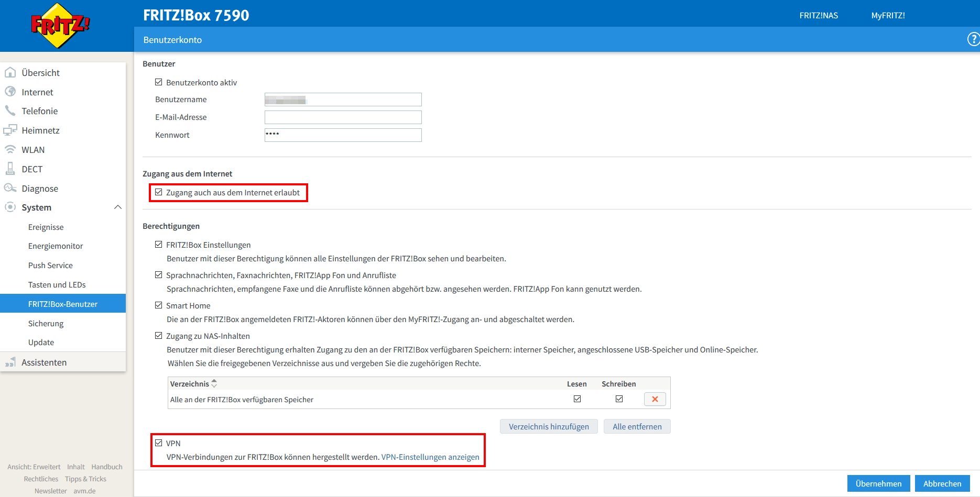Focus the E-Mail-Adresse input field
The width and height of the screenshot is (980, 497).
pos(343,117)
